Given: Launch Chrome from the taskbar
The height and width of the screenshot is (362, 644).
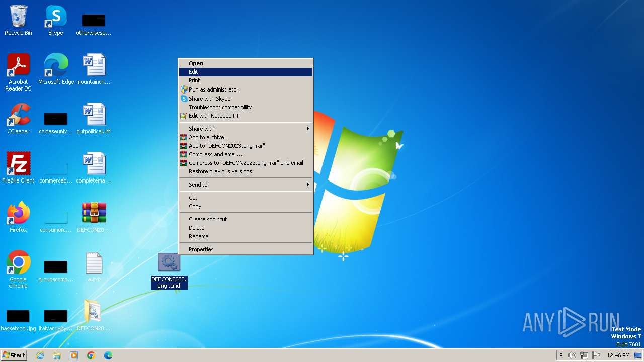Looking at the screenshot, I should pyautogui.click(x=91, y=355).
